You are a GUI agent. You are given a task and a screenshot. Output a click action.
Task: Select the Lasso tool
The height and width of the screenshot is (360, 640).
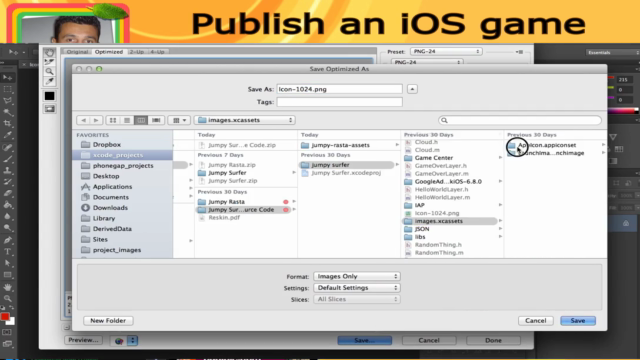[7, 100]
